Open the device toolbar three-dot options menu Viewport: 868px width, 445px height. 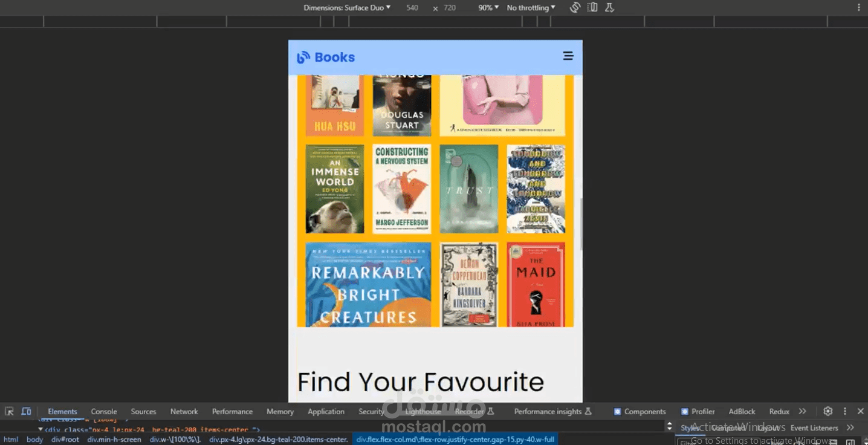tap(858, 8)
